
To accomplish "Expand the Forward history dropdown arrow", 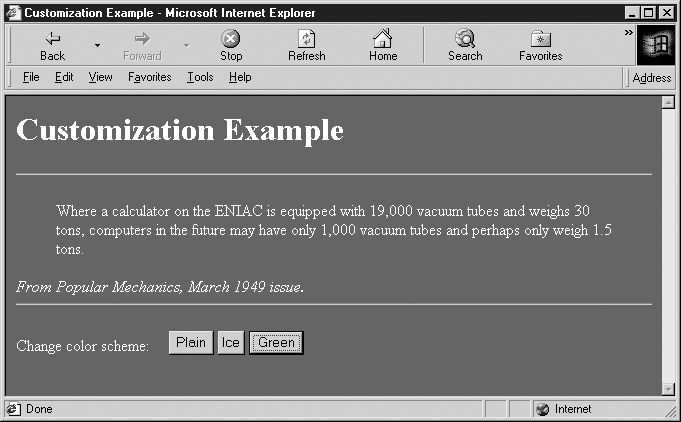I will click(x=186, y=45).
